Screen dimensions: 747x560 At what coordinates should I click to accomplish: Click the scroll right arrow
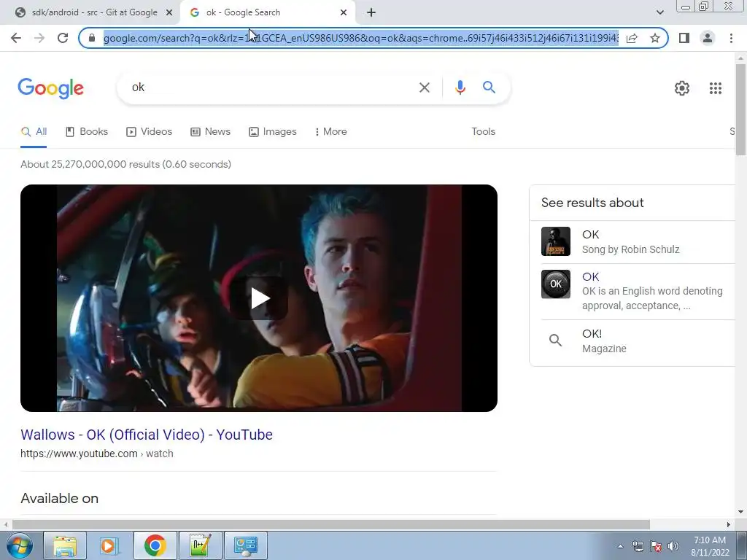coord(729,524)
